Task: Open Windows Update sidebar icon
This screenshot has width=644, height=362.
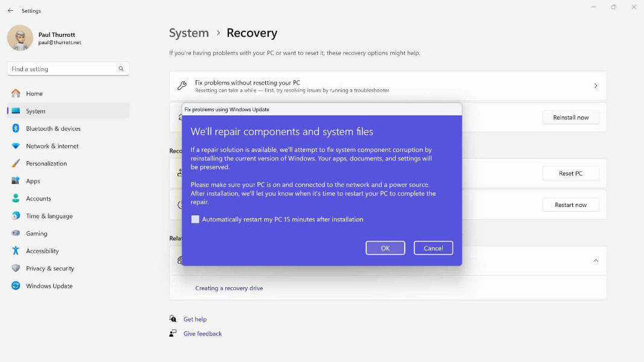Action: (16, 286)
